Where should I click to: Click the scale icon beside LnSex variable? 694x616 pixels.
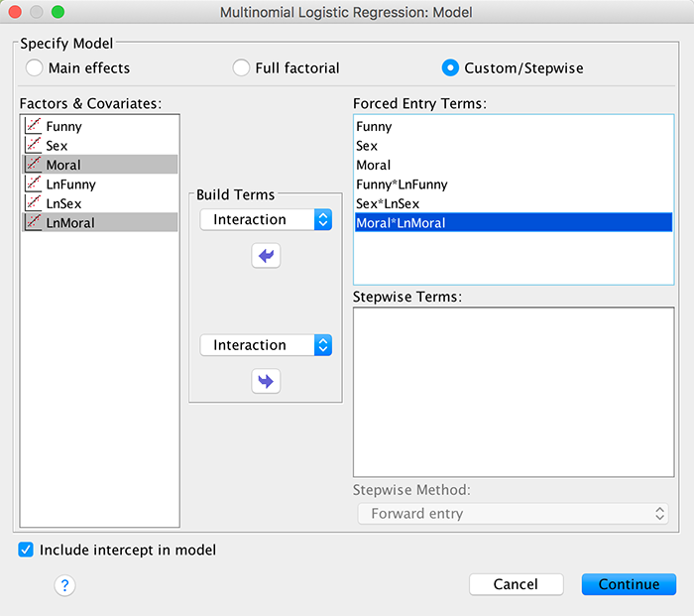tap(34, 203)
